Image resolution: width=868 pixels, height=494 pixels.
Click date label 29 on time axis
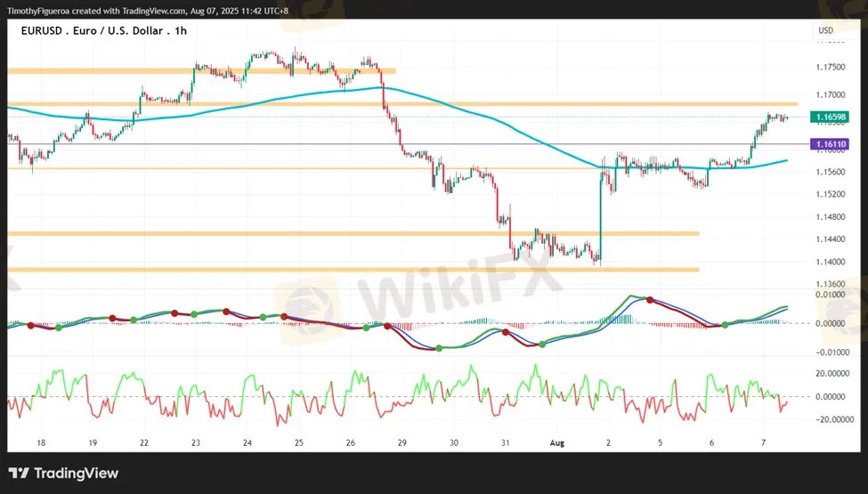[402, 443]
